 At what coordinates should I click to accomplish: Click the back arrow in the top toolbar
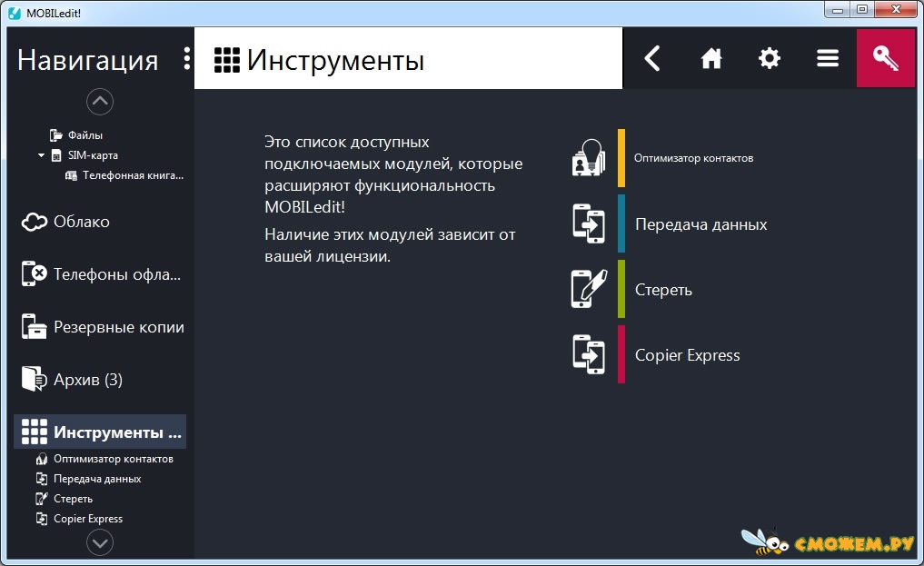[x=651, y=58]
